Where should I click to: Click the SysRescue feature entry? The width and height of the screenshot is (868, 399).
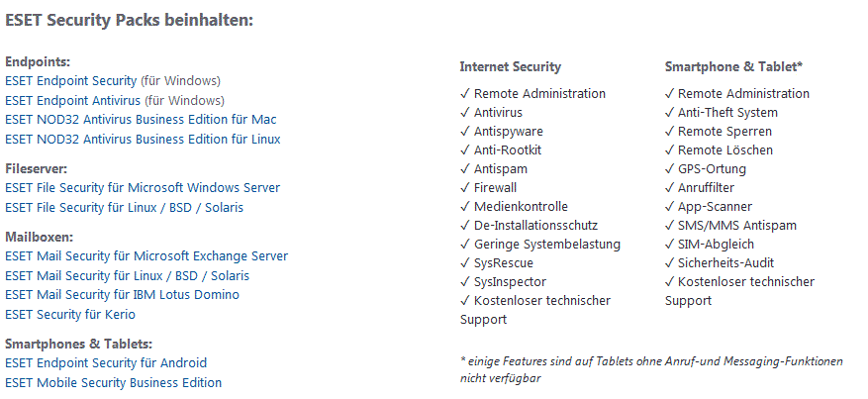[504, 262]
